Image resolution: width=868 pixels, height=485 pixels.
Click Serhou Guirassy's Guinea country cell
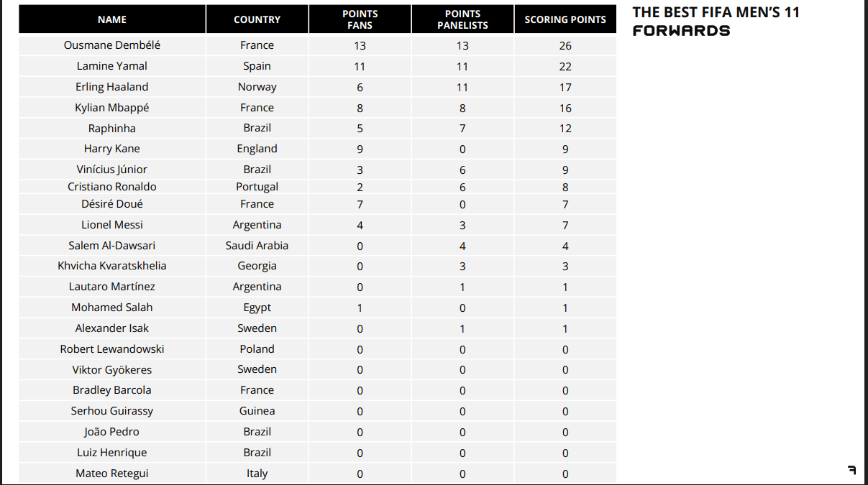pyautogui.click(x=257, y=411)
